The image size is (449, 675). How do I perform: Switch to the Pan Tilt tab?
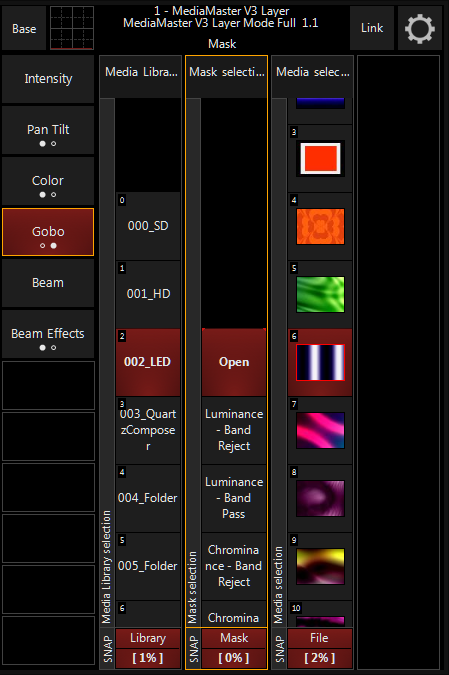coord(48,130)
